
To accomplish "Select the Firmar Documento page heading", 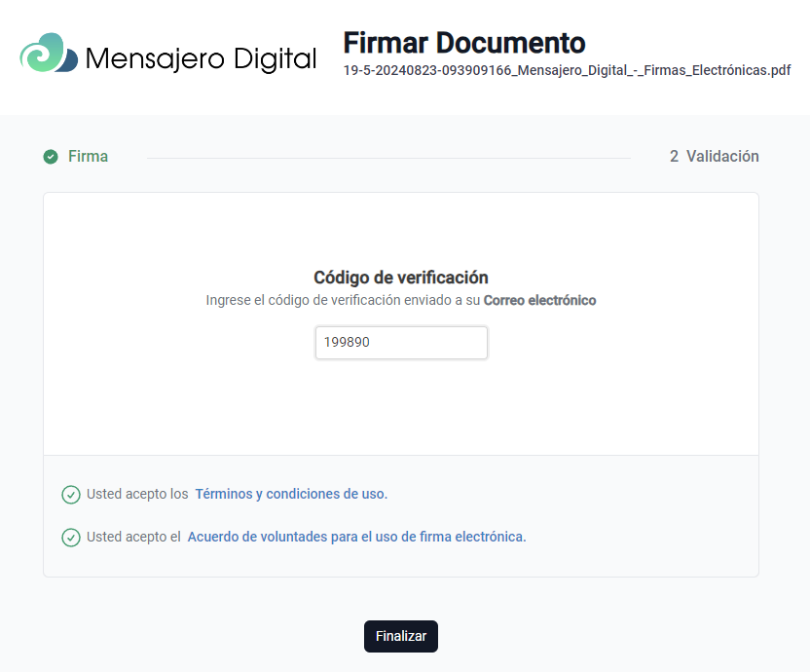I will (463, 43).
